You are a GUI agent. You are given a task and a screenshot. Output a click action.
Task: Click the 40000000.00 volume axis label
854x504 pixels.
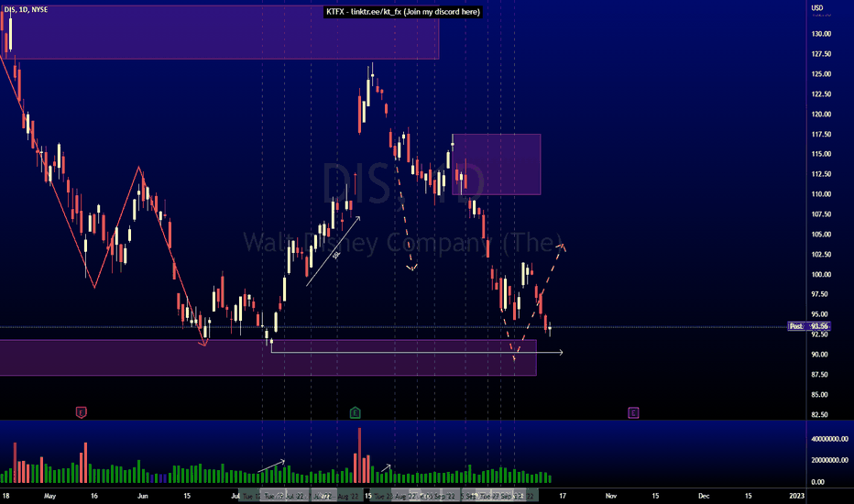pyautogui.click(x=829, y=439)
